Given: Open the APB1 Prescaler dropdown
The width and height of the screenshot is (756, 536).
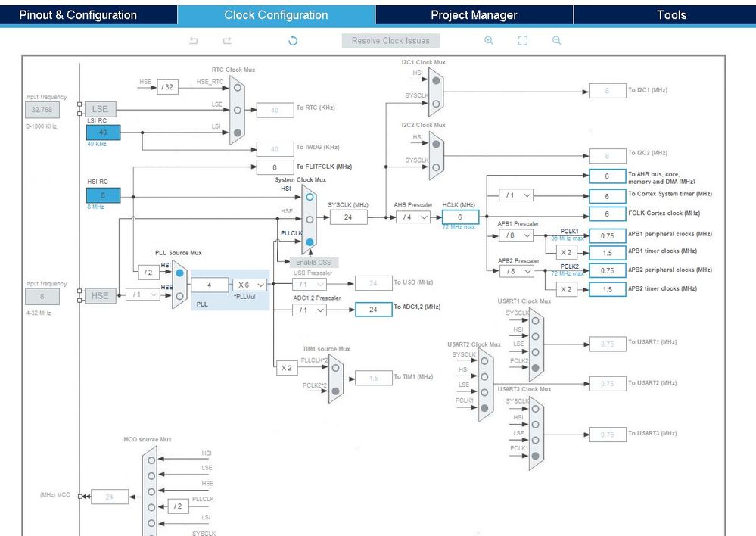Looking at the screenshot, I should click(516, 235).
